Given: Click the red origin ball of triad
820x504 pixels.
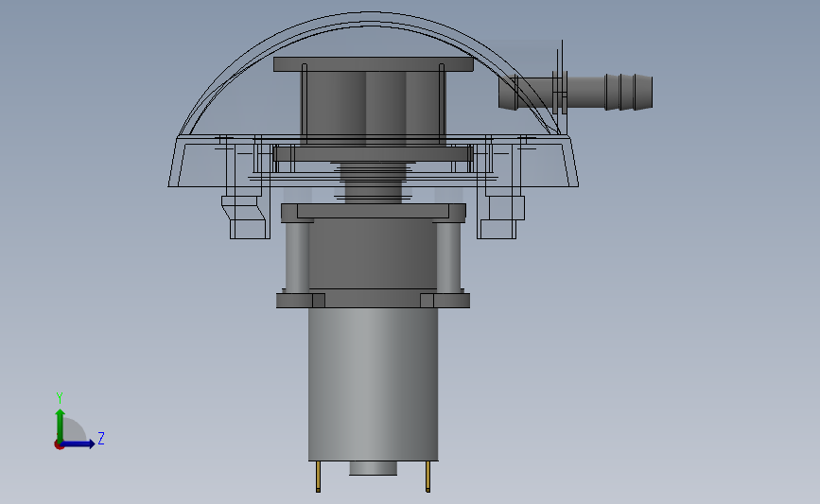Looking at the screenshot, I should click(x=59, y=445).
